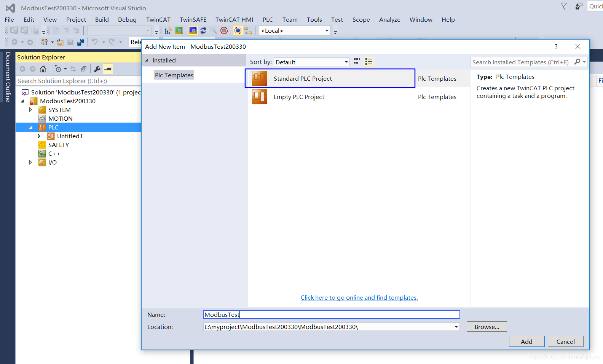This screenshot has width=603, height=364.
Task: Click the Toggle Free Run state icon
Action: point(224,30)
